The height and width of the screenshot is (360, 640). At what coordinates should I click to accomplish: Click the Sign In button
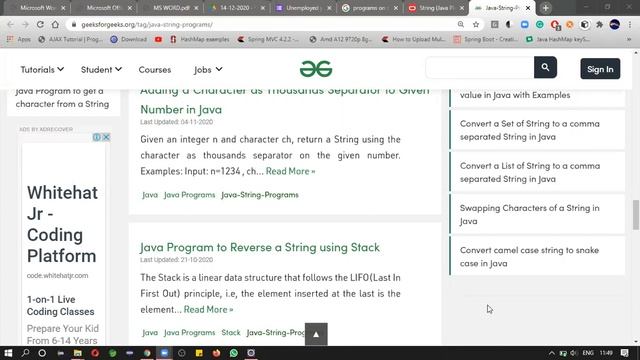pyautogui.click(x=600, y=69)
